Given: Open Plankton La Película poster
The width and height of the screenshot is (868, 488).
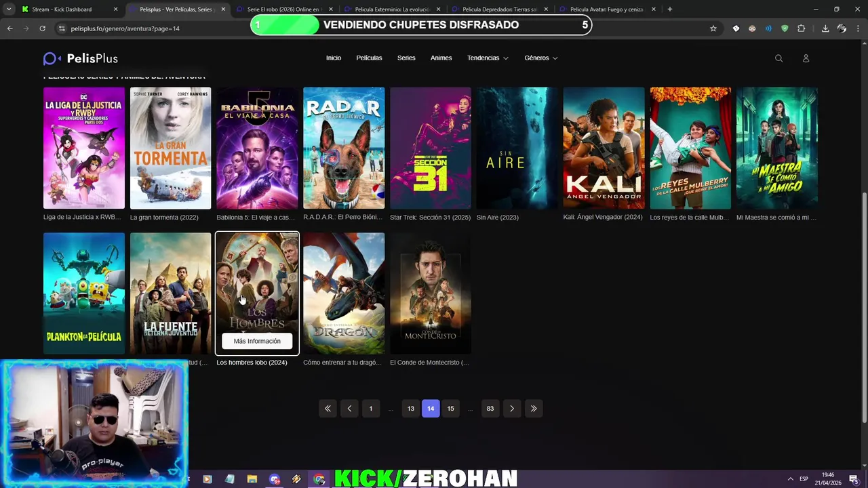Looking at the screenshot, I should point(84,293).
